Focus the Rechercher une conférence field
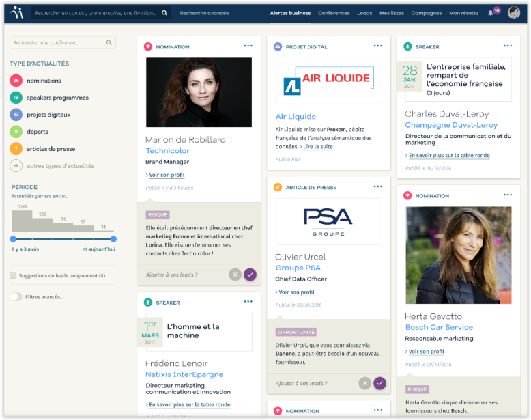This screenshot has width=531, height=420. tap(63, 43)
